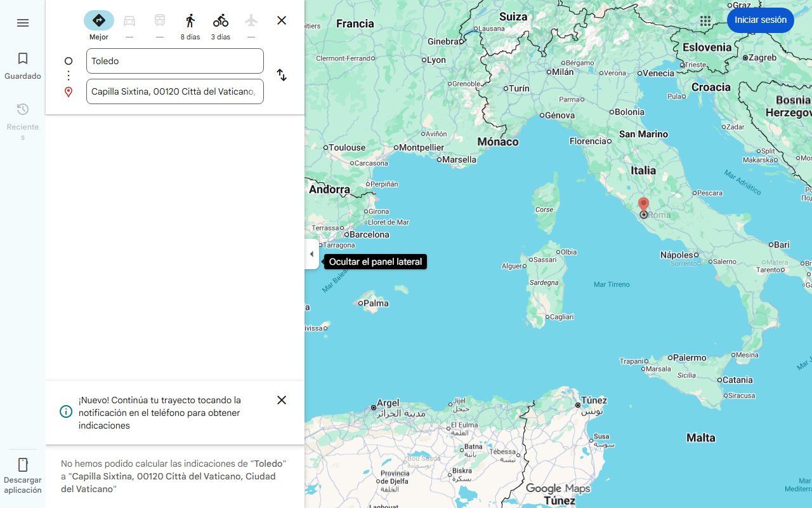Click Iniciar sesión button
The image size is (812, 508).
click(760, 20)
